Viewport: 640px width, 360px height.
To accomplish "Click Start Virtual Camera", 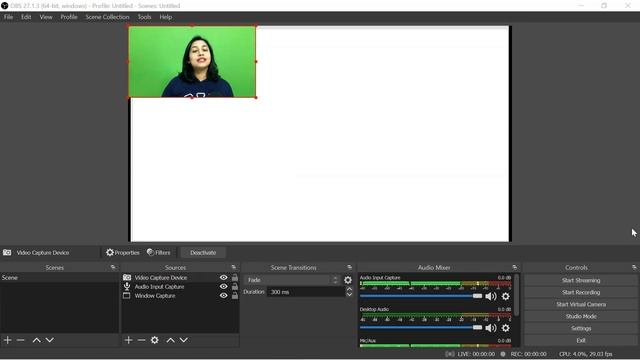I will [x=581, y=304].
